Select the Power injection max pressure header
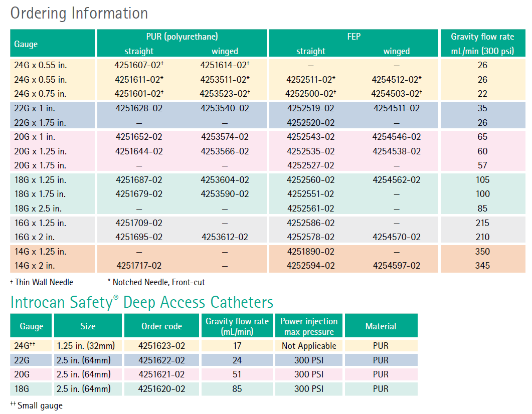Image resolution: width=532 pixels, height=414 pixels. coord(309,326)
